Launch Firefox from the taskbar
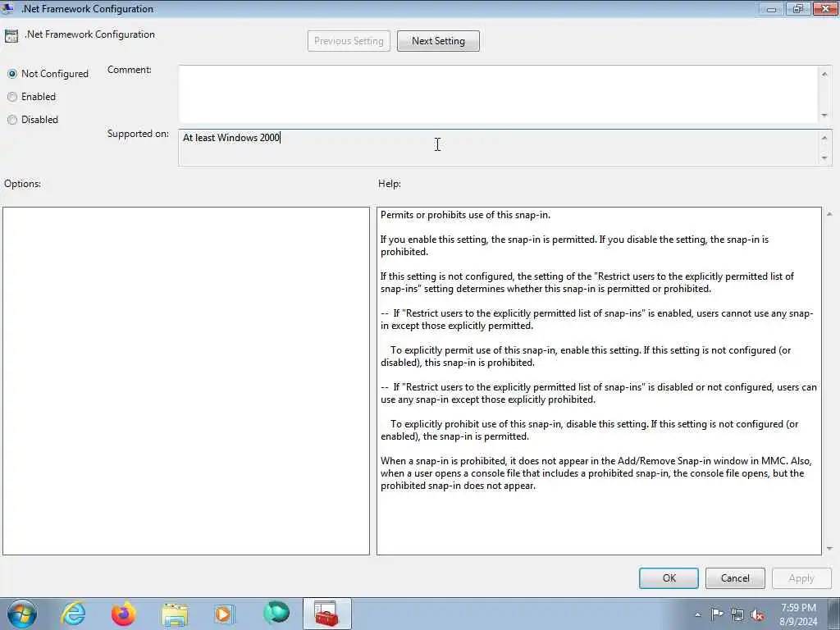The width and height of the screenshot is (840, 630). tap(124, 614)
